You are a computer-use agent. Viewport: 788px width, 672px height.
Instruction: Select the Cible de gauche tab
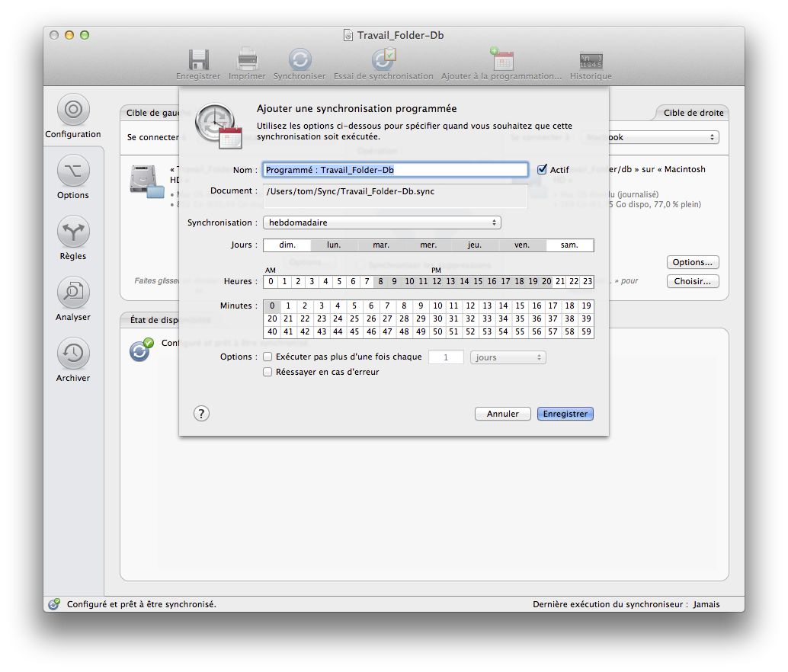pos(153,113)
